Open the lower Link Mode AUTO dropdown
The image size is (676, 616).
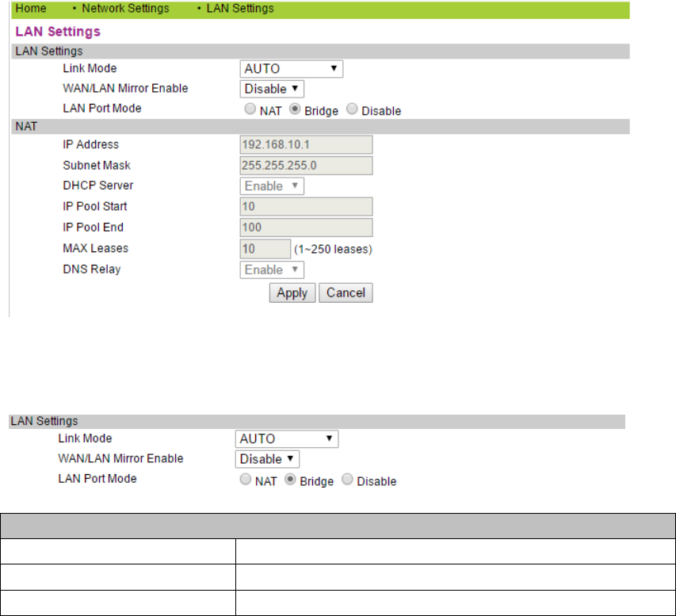287,439
